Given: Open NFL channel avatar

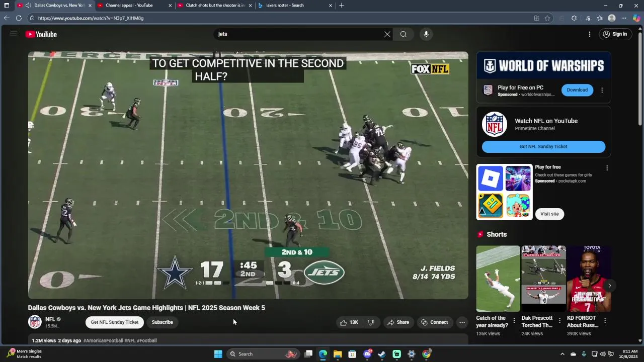Looking at the screenshot, I should (x=35, y=322).
